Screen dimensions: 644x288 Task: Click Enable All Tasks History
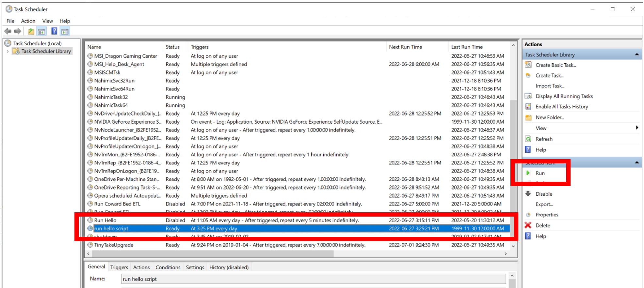coord(561,107)
